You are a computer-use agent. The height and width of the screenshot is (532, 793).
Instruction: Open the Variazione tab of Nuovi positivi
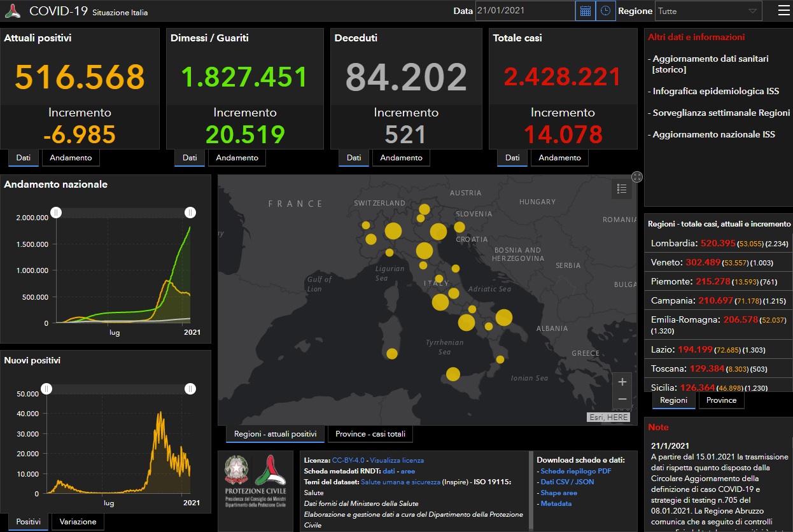click(78, 522)
